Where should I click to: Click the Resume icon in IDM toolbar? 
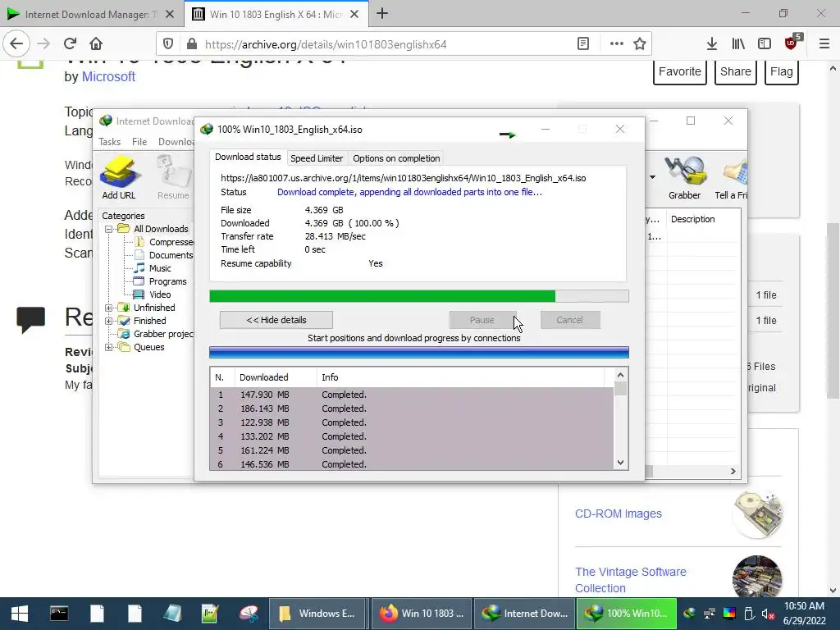pos(173,177)
